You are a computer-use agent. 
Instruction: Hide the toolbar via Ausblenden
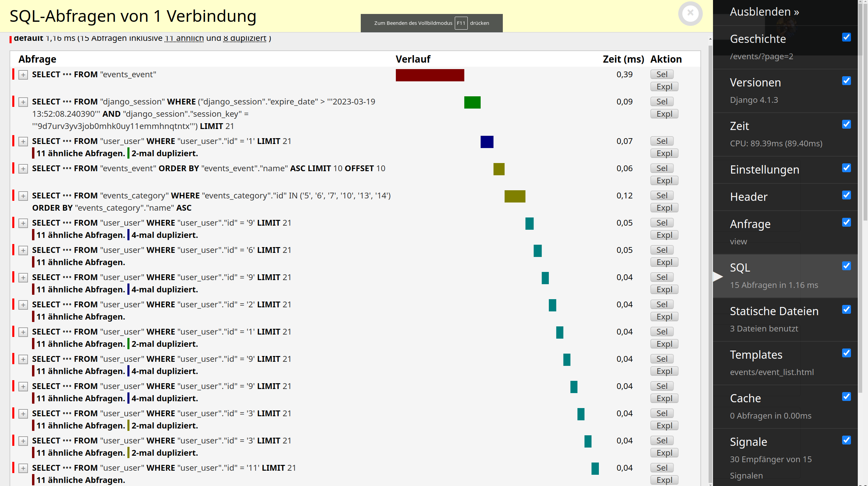764,12
